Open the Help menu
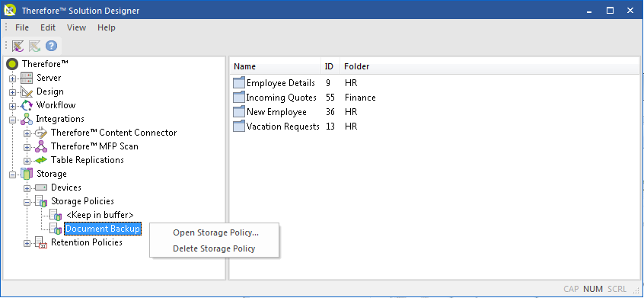This screenshot has width=644, height=298. point(107,27)
